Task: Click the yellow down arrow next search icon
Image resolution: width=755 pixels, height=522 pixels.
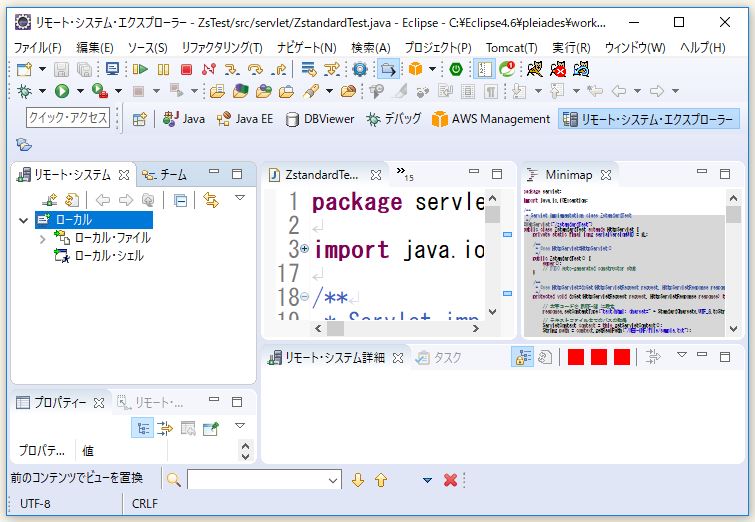Action: (x=357, y=480)
